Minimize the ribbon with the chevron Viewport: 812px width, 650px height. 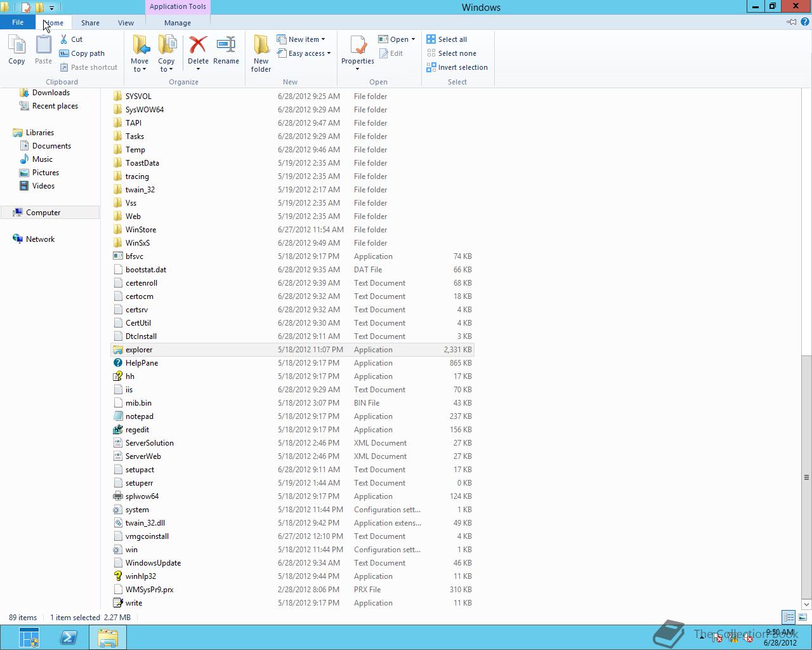click(791, 22)
